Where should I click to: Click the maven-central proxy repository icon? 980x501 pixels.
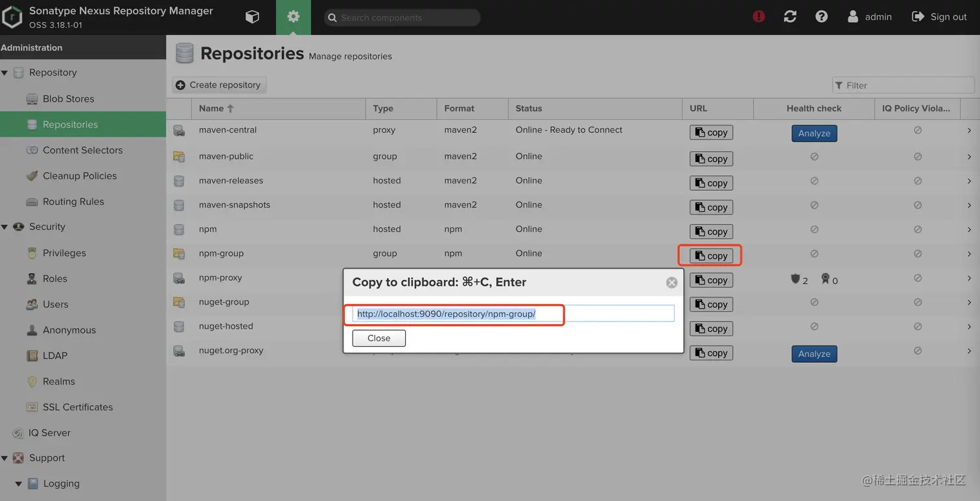179,130
